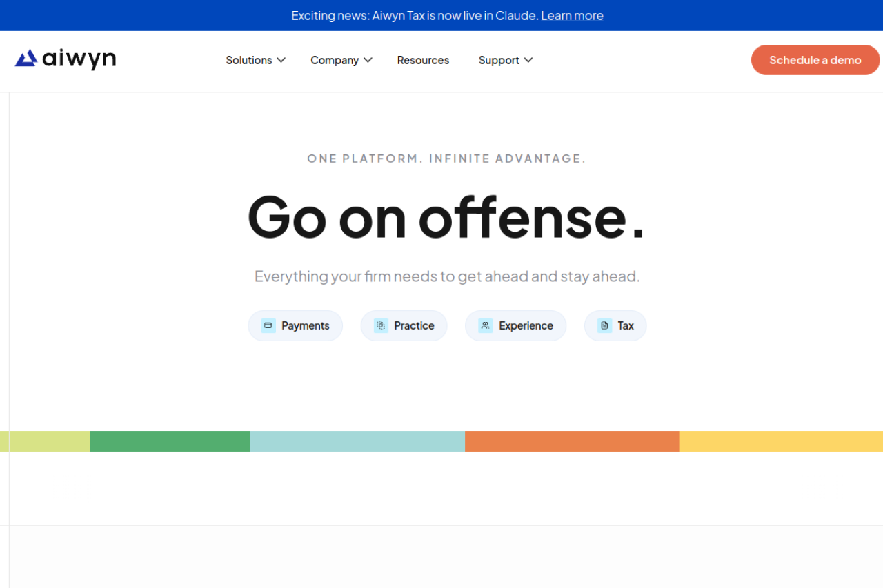Click the people icon in Experience pill

486,325
